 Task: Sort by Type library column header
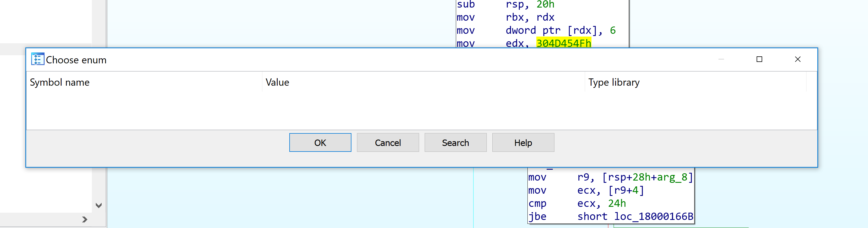[696, 82]
